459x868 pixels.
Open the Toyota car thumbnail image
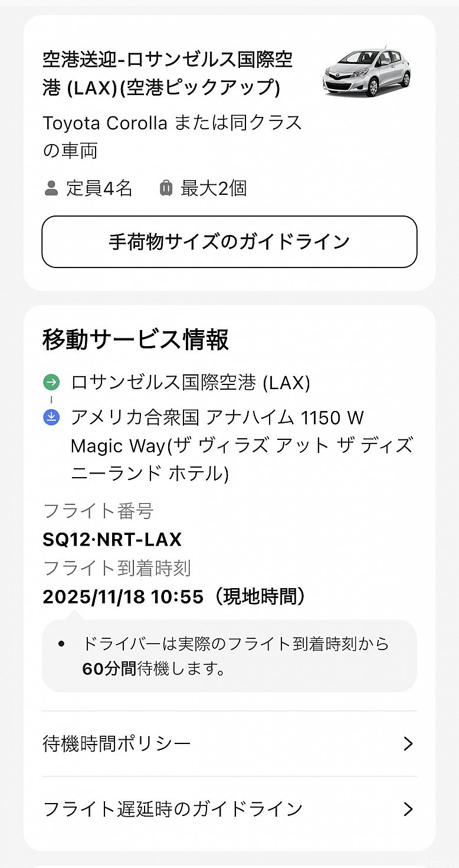366,73
